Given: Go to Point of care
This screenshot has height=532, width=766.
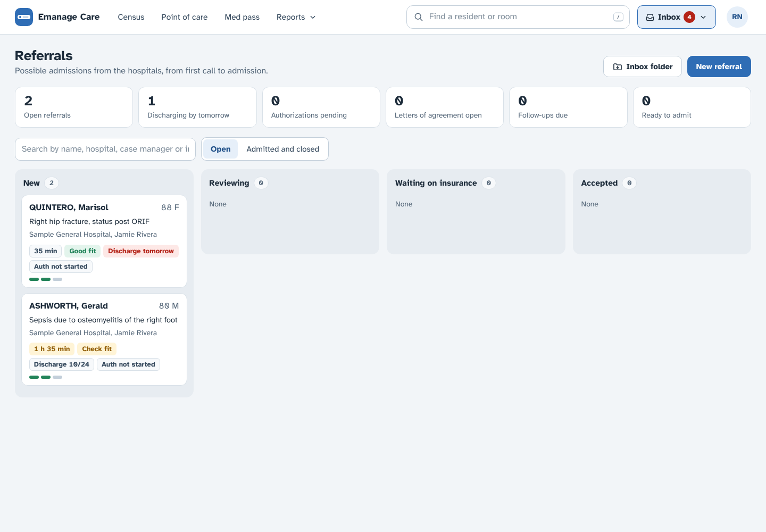Looking at the screenshot, I should (185, 17).
